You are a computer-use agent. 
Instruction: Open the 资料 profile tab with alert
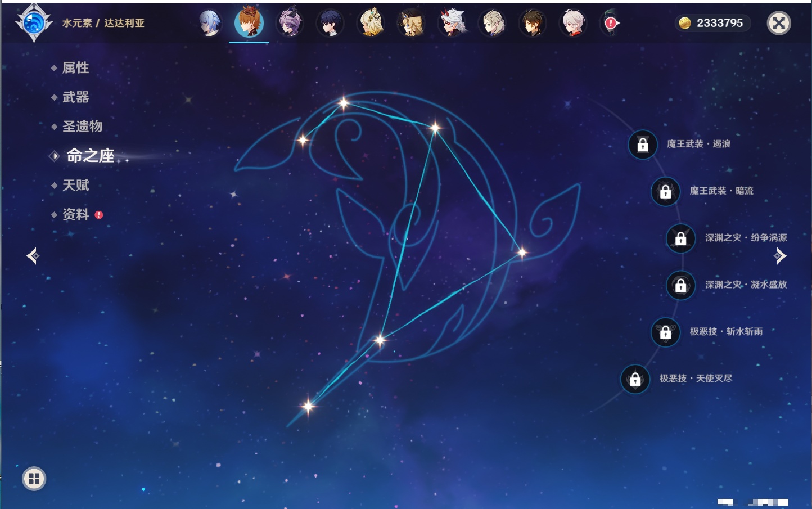click(x=75, y=214)
